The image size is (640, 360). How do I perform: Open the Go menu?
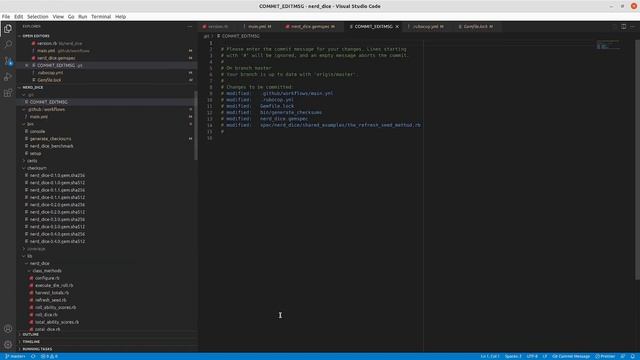(71, 17)
